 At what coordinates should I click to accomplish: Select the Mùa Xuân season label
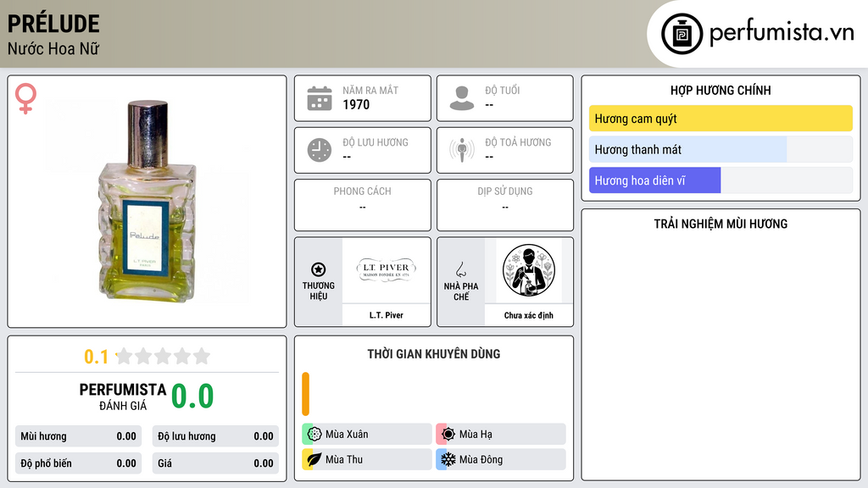[x=347, y=435]
